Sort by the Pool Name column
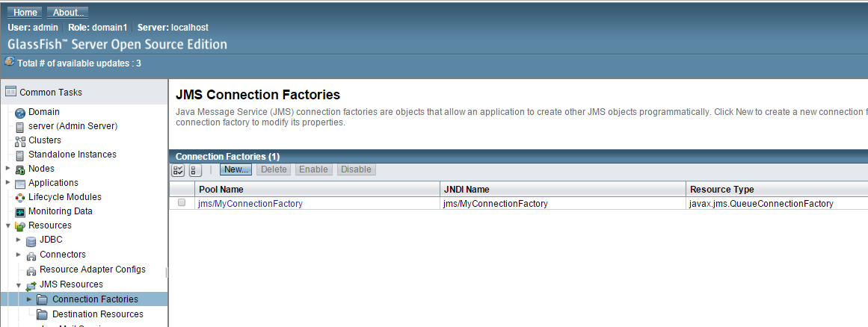868x327 pixels. tap(221, 190)
